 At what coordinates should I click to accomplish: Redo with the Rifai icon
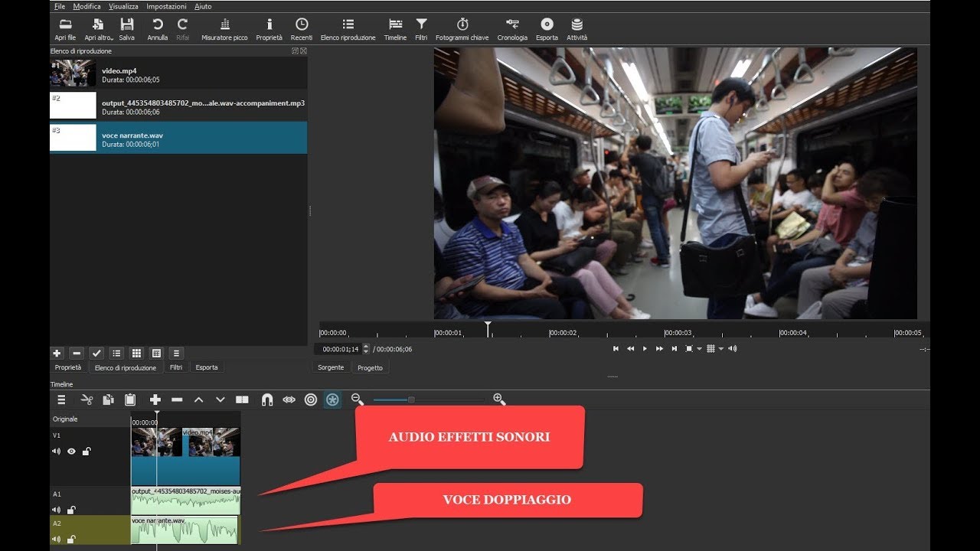point(182,29)
